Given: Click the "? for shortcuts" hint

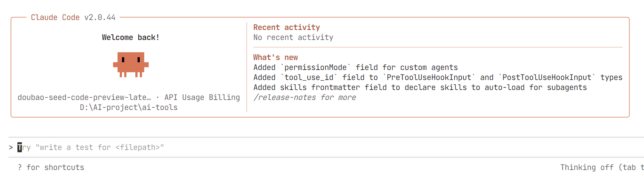Looking at the screenshot, I should pos(51,167).
